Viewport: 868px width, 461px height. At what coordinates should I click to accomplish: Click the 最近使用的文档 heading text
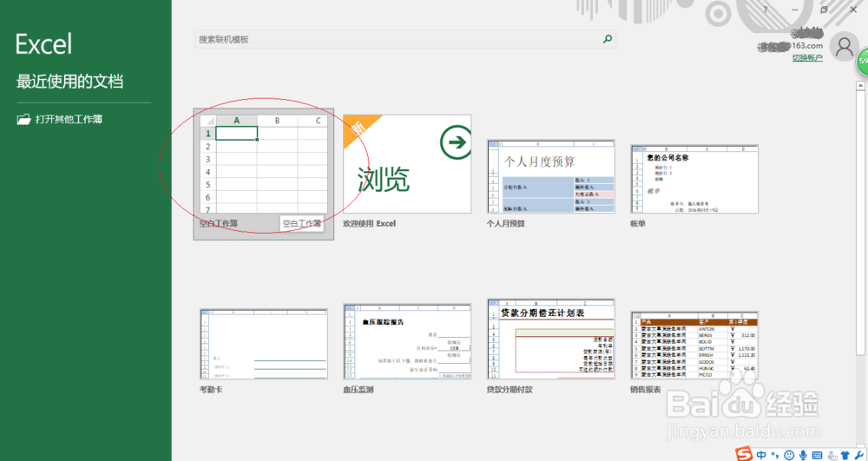click(69, 82)
